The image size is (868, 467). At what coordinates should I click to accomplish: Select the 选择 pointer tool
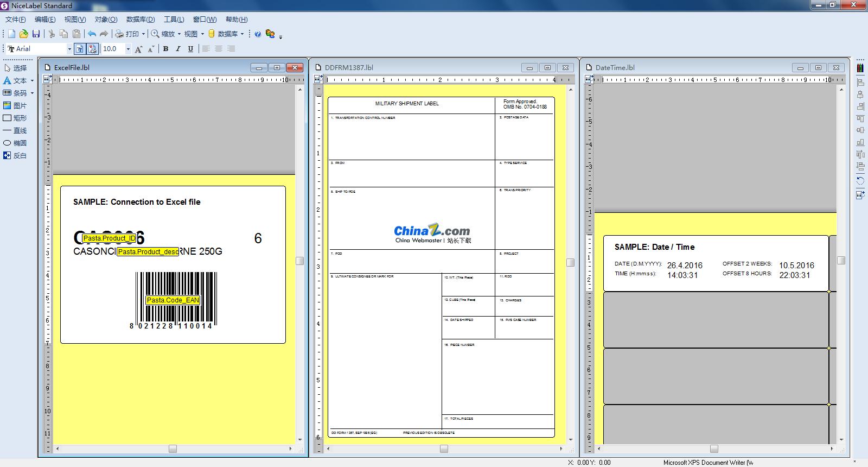[x=15, y=68]
